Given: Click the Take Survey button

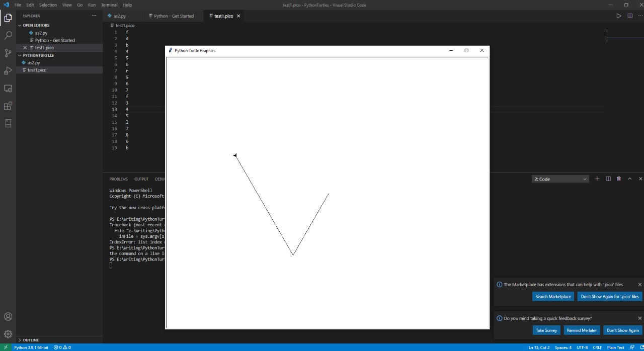Looking at the screenshot, I should click(x=546, y=330).
